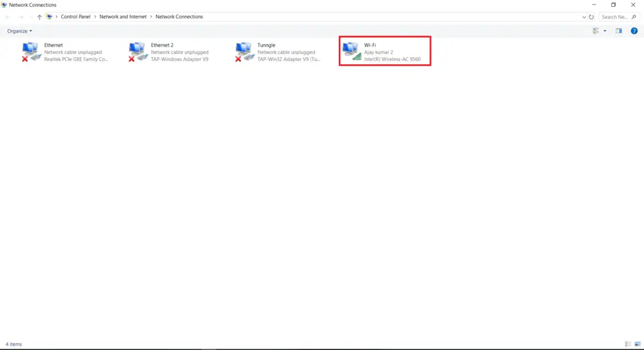Click the Network Connections title bar icon
This screenshot has height=350, width=644.
[x=4, y=5]
